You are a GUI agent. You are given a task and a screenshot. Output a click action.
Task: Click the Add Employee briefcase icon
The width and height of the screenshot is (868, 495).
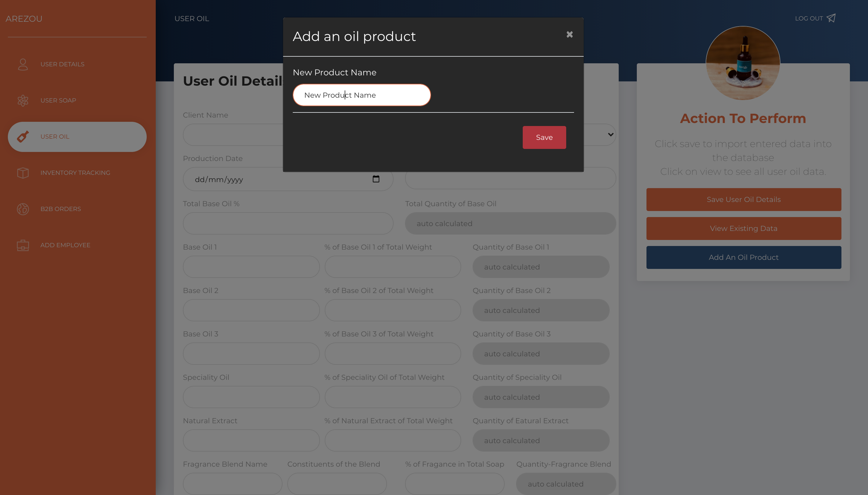(x=23, y=245)
